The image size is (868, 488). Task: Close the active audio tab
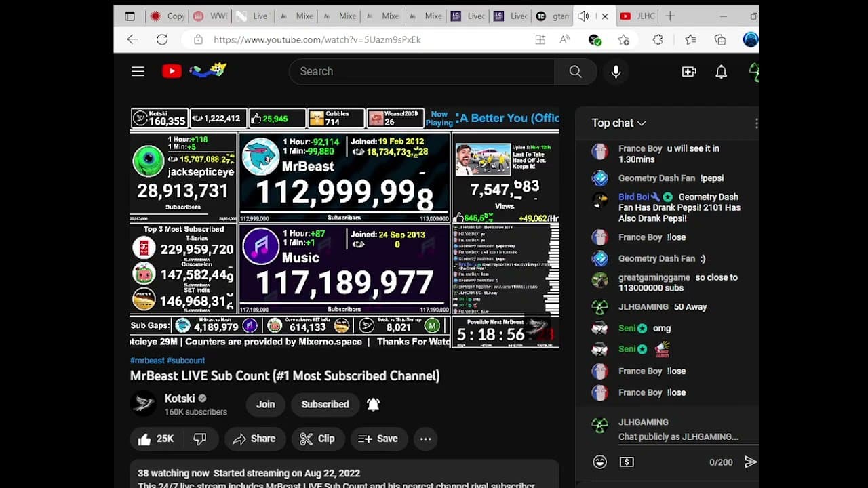point(605,16)
